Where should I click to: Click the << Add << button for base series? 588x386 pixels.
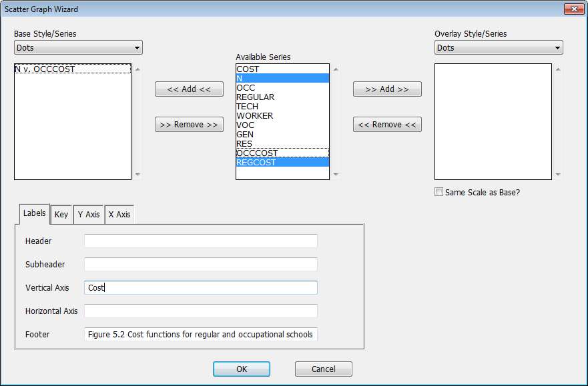click(189, 89)
